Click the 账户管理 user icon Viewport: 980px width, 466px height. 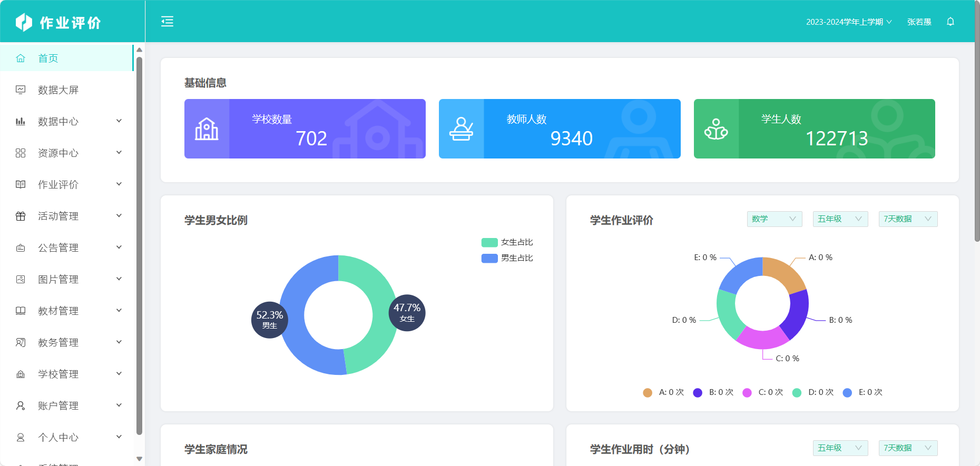click(x=21, y=405)
